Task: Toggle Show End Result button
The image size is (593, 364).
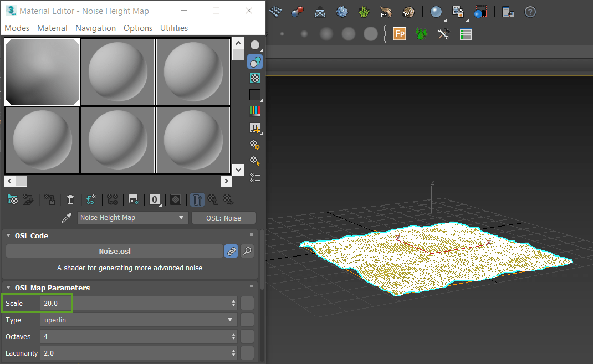Action: pyautogui.click(x=197, y=199)
